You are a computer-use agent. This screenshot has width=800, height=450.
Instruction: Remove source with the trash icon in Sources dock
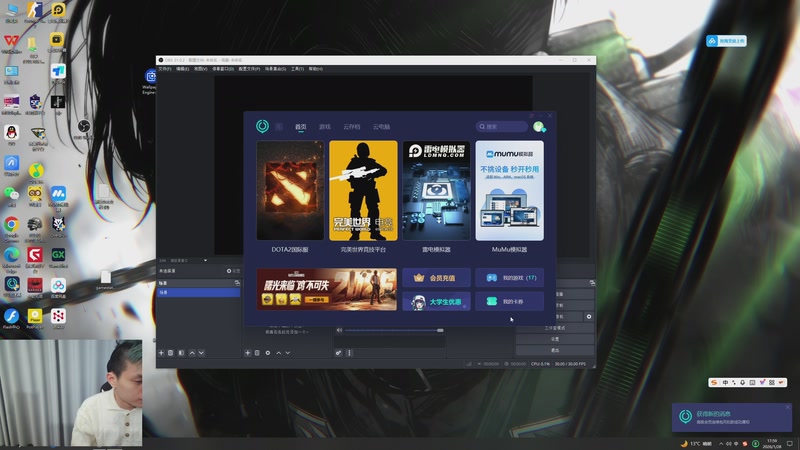(257, 353)
